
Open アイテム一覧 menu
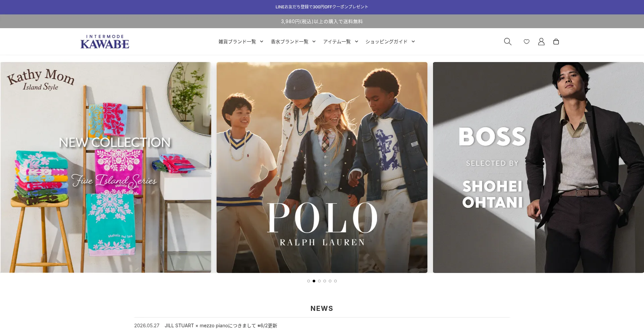337,42
